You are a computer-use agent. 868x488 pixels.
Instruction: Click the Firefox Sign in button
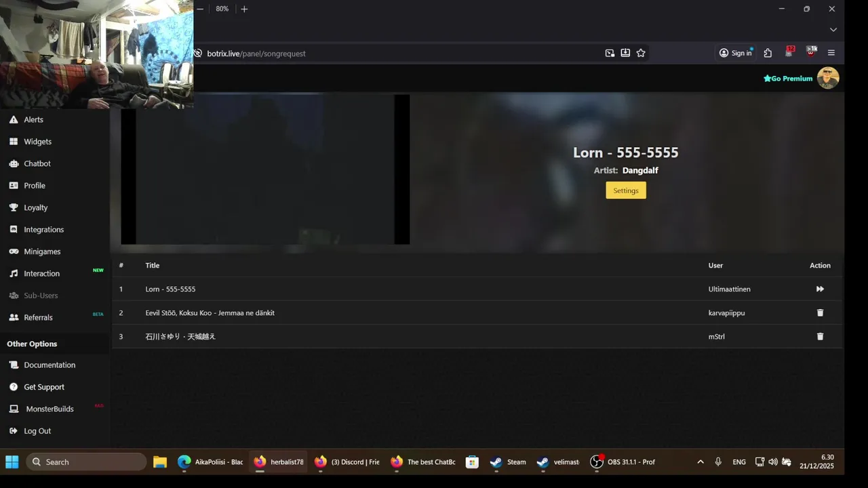[x=736, y=53]
